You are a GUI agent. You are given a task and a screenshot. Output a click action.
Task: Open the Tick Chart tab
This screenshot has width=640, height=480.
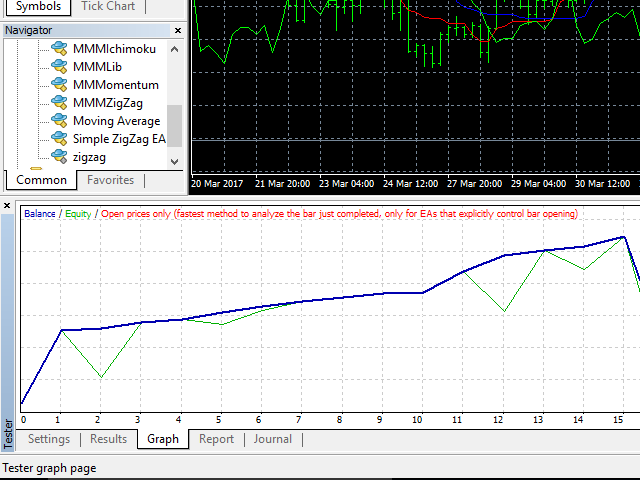107,6
